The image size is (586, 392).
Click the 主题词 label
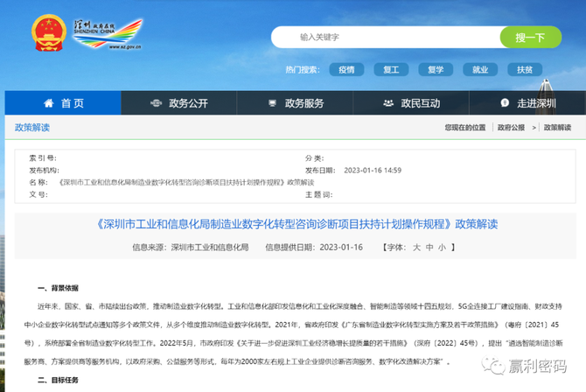[x=318, y=194]
